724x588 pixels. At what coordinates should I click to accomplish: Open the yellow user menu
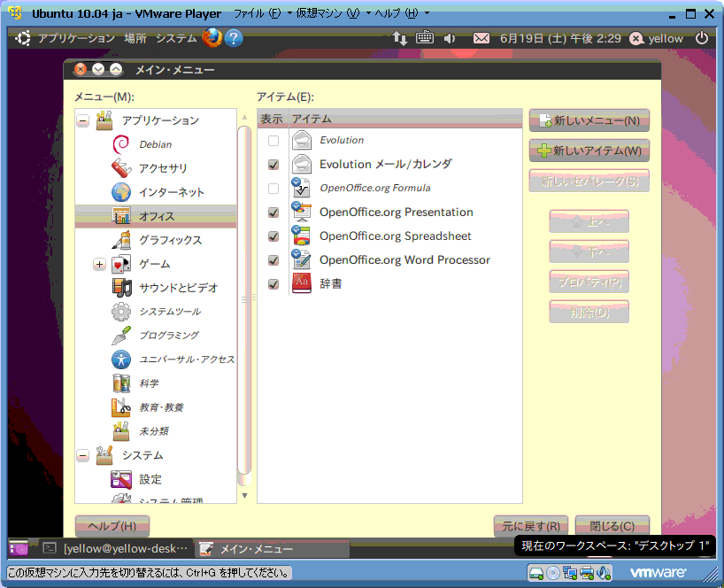657,38
